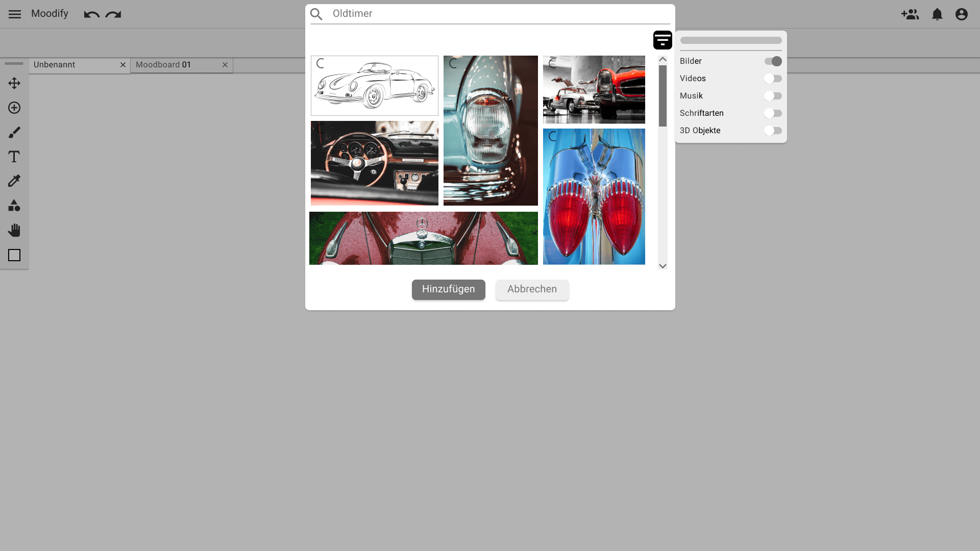Viewport: 980px width, 551px height.
Task: Open the Shapes tool
Action: coord(14,206)
